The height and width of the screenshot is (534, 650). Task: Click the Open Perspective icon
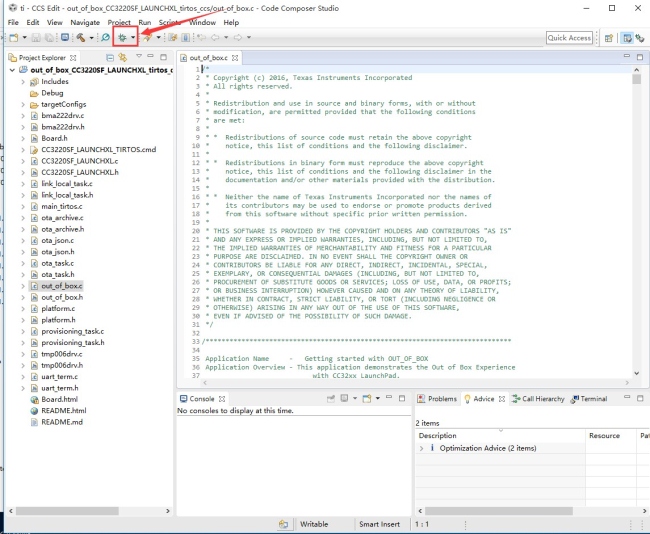tap(612, 38)
